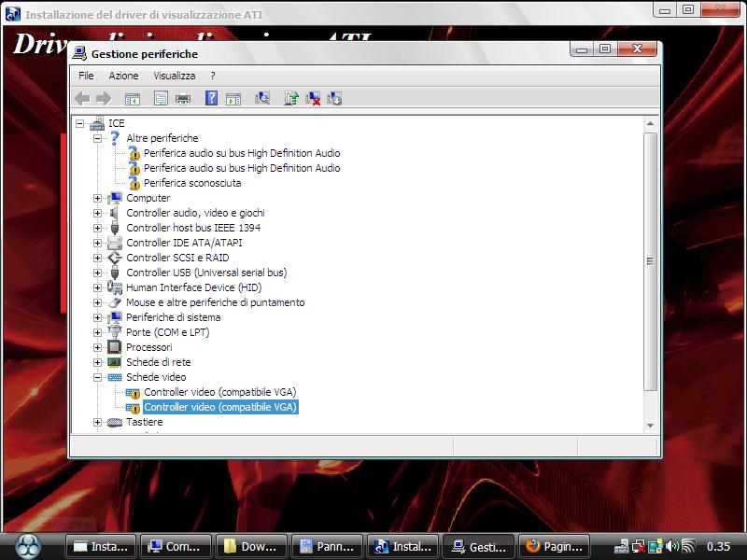Click the volume speaker tray icon
Viewport: 747px width, 560px height.
point(672,546)
